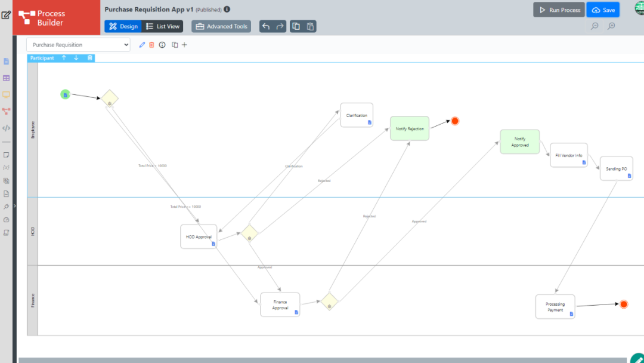Screen dimensions: 644x363
Task: Select the Fill Vendor Info activity
Action: 569,155
